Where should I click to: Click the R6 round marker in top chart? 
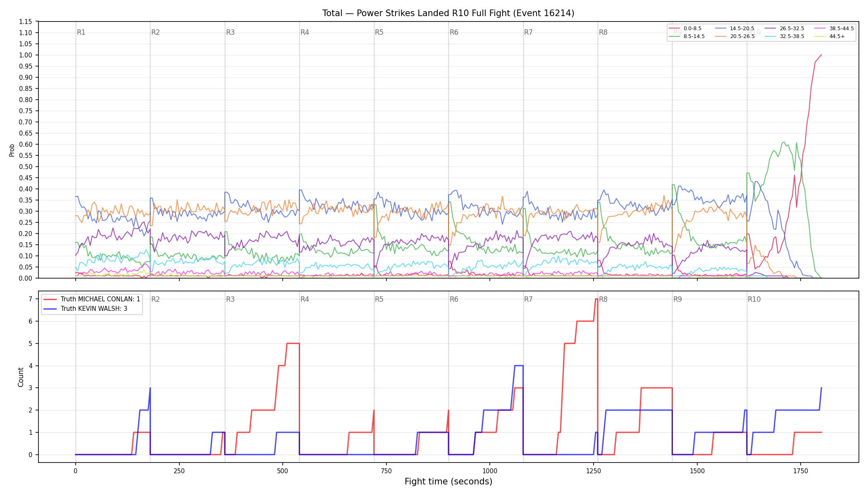(454, 32)
